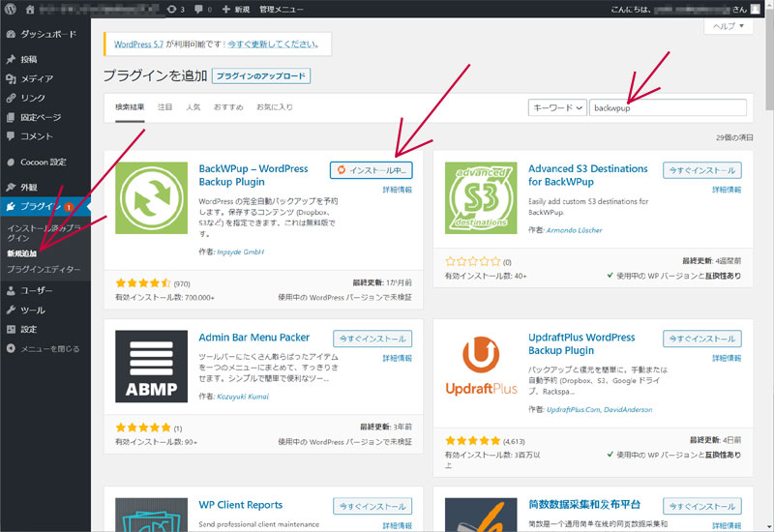
Task: Click the 新規 plus item in admin bar
Action: pos(236,9)
